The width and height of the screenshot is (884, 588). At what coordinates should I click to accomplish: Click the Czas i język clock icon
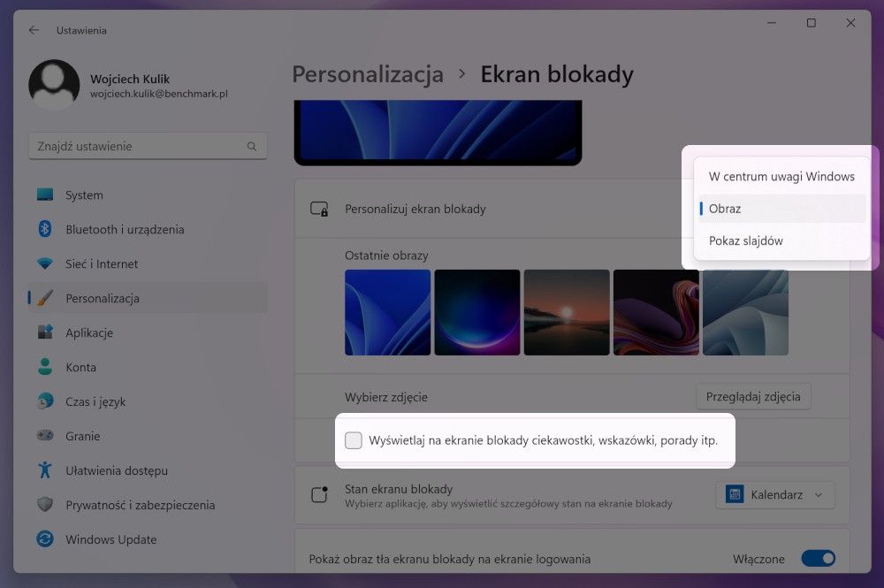point(45,401)
